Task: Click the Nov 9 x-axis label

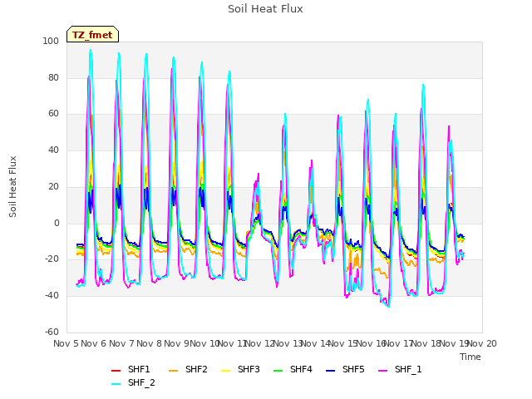Action: 176,343
